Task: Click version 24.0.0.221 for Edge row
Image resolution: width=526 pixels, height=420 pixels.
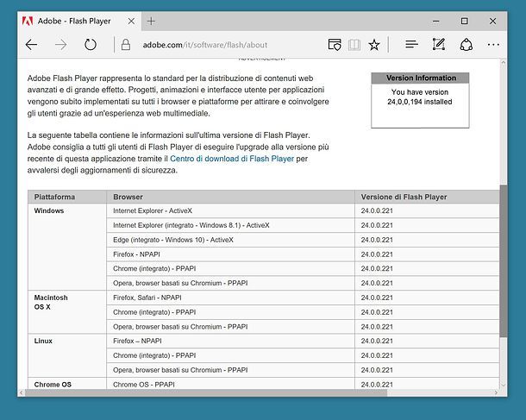Action: [377, 240]
